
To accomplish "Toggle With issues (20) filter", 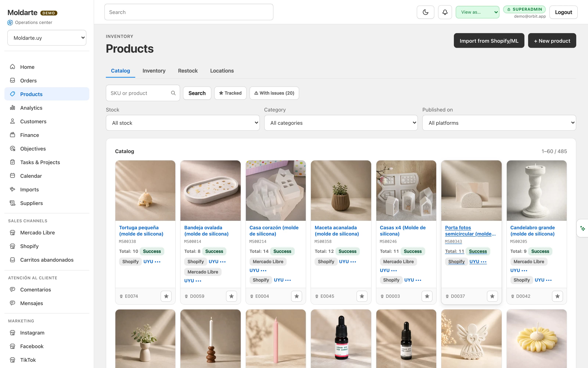I will pos(274,93).
